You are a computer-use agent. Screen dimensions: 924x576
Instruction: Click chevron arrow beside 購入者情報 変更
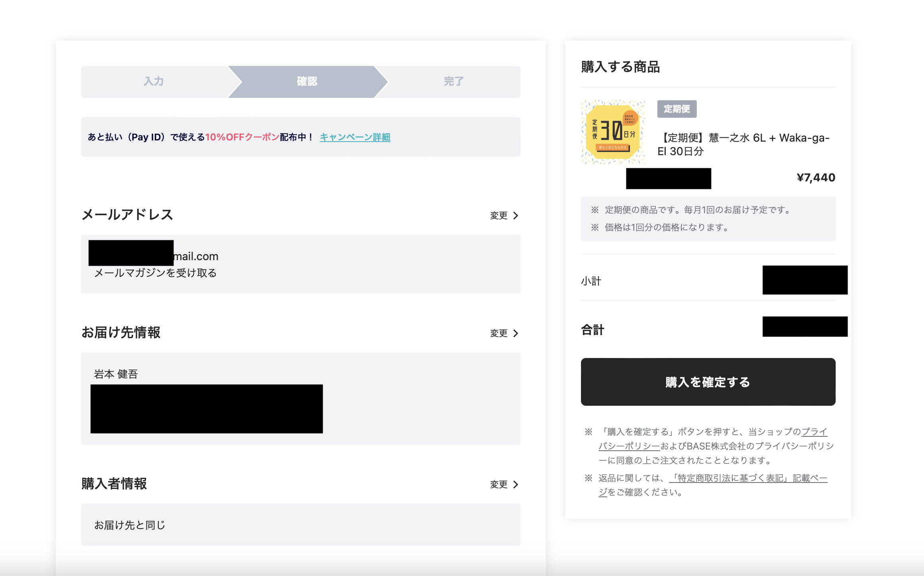(x=516, y=485)
